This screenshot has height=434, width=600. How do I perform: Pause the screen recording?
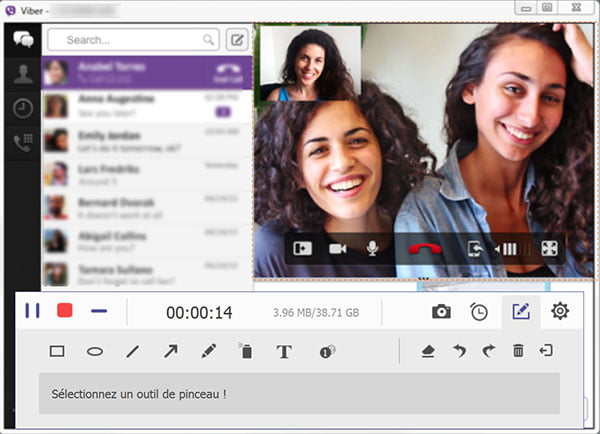click(33, 311)
